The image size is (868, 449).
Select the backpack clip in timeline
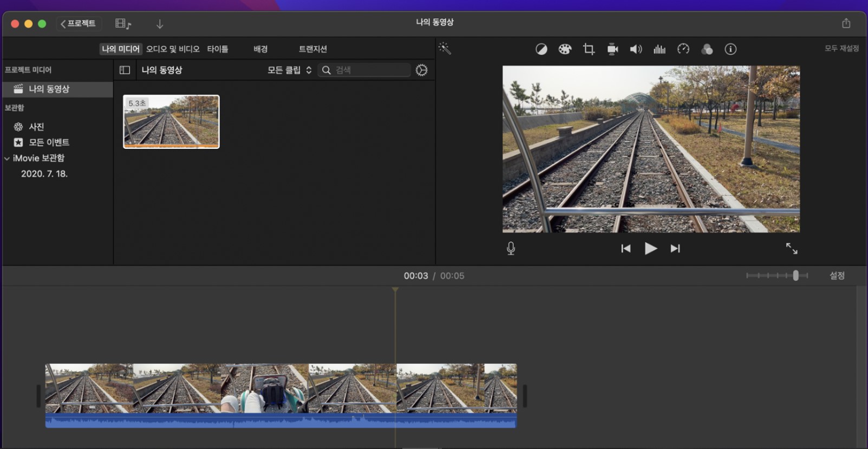pyautogui.click(x=265, y=388)
